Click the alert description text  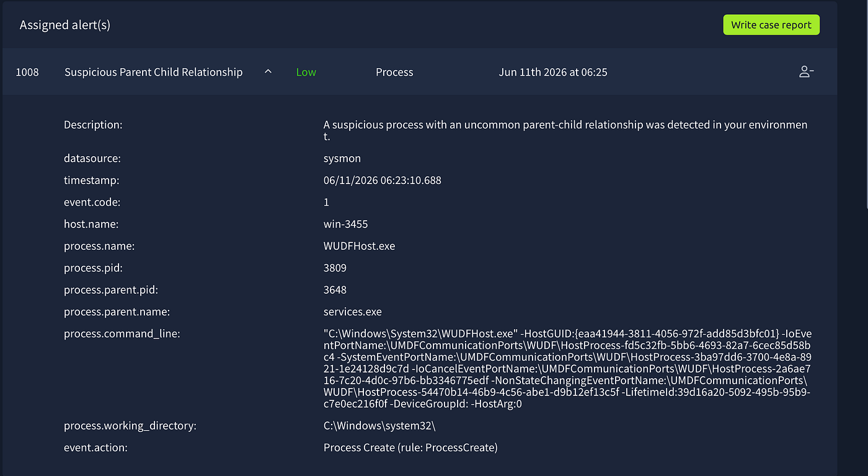[565, 130]
